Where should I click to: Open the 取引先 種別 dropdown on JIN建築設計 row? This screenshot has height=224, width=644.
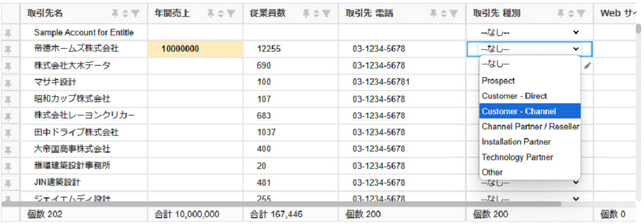pyautogui.click(x=530, y=183)
